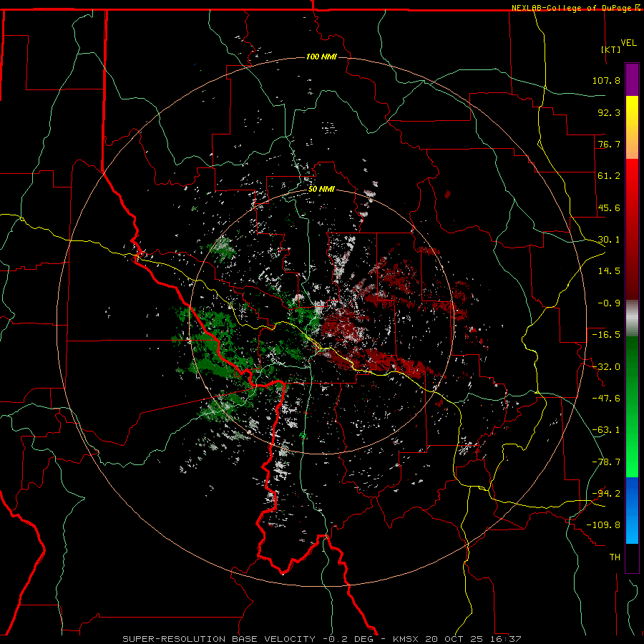Click the -47.6 velocity scale value
Image resolution: width=644 pixels, height=644 pixels.
point(606,399)
